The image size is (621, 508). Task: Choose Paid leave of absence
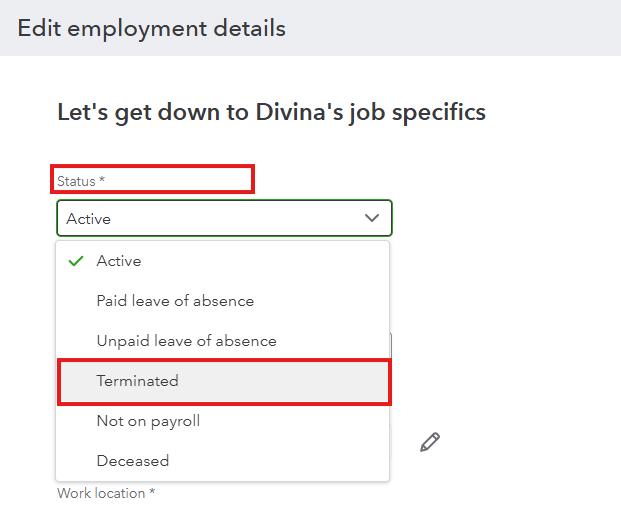175,301
